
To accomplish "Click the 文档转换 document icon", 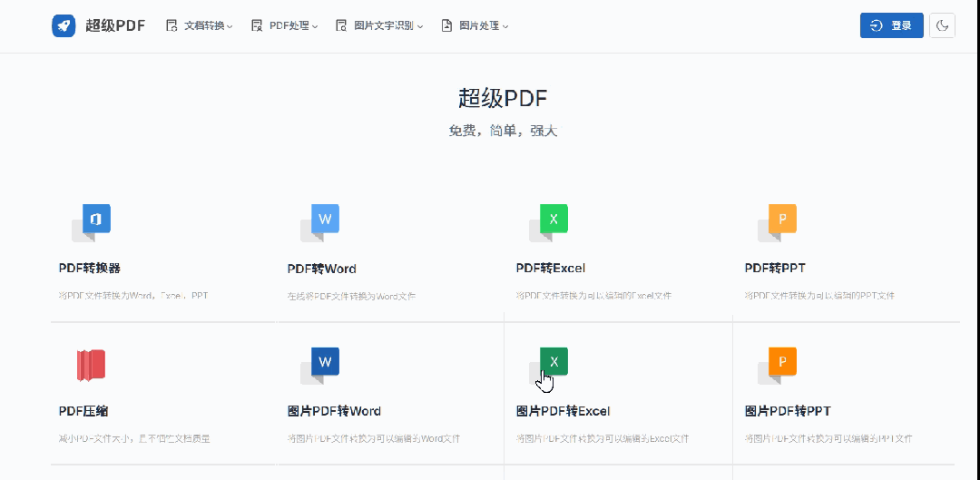I will pos(171,25).
